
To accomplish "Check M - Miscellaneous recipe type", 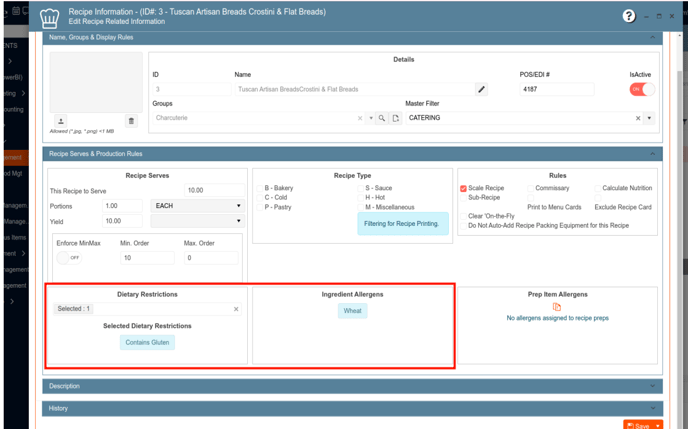I will pyautogui.click(x=360, y=207).
